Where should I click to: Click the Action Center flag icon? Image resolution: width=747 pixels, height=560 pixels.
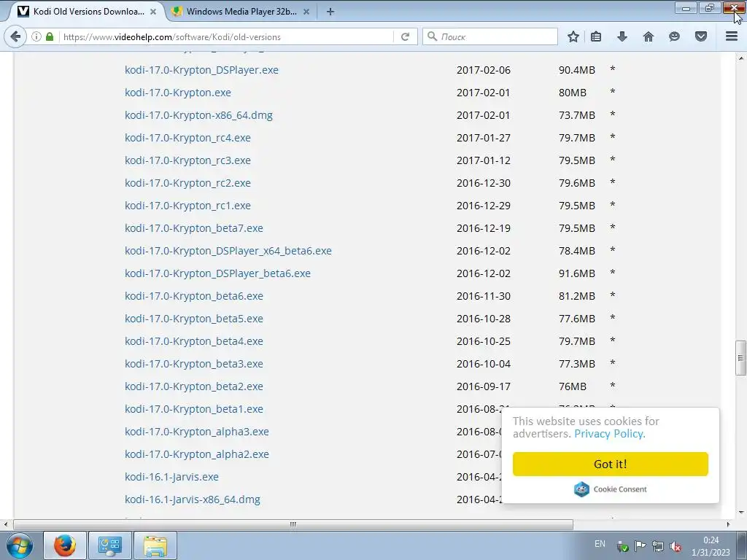coord(640,546)
